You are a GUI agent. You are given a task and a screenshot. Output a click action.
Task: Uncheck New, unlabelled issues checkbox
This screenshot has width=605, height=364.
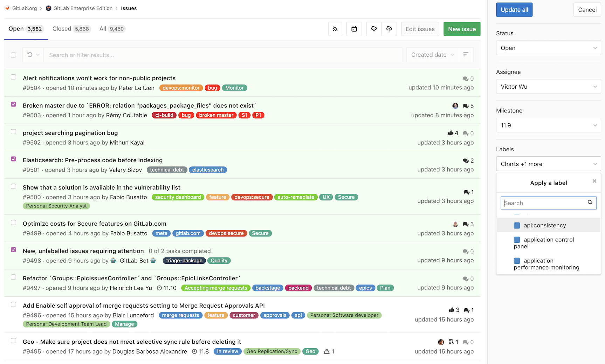[x=13, y=250]
